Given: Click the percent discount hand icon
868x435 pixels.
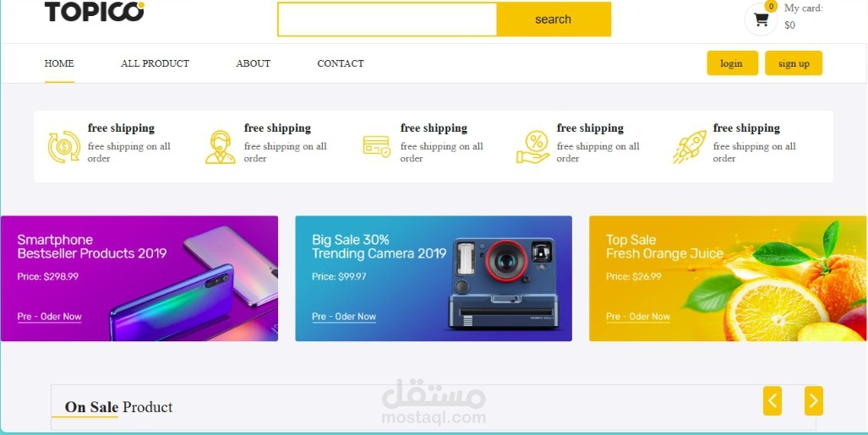Looking at the screenshot, I should 532,147.
